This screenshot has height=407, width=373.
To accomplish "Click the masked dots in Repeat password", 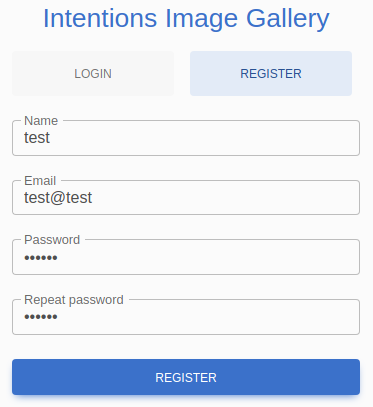I will pyautogui.click(x=41, y=317).
